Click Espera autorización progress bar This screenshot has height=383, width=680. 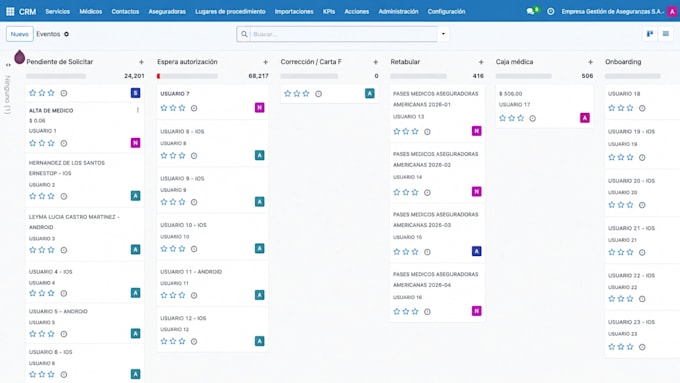tap(187, 76)
